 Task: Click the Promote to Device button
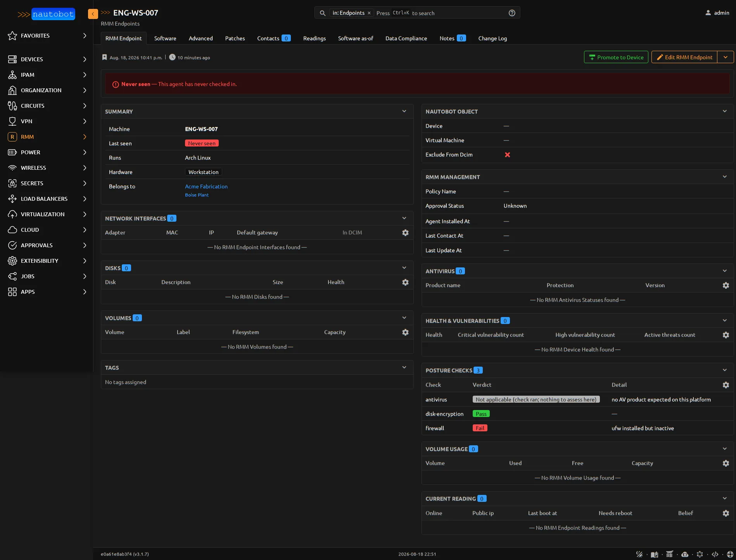coord(616,57)
